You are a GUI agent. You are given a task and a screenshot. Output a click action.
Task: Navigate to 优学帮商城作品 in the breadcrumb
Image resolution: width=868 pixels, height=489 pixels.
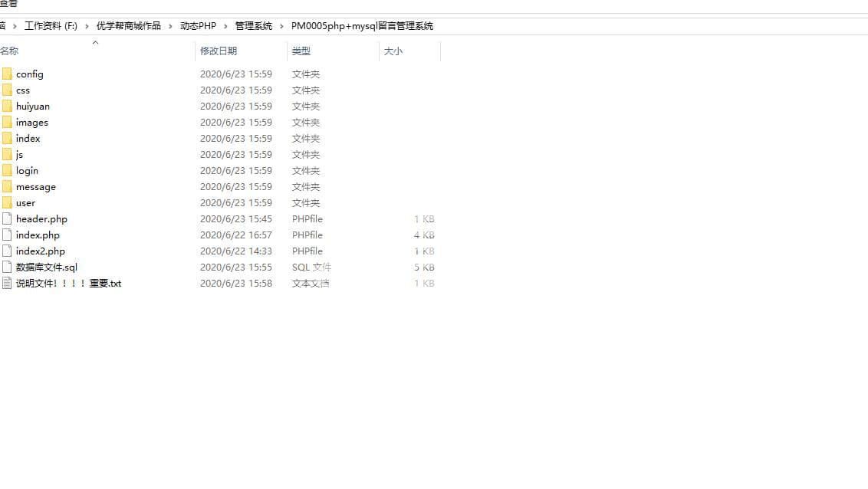click(x=129, y=26)
